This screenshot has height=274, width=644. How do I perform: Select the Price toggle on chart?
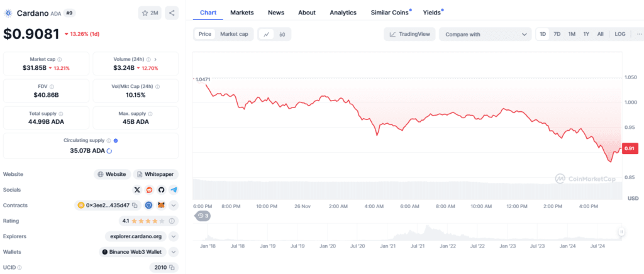click(205, 34)
